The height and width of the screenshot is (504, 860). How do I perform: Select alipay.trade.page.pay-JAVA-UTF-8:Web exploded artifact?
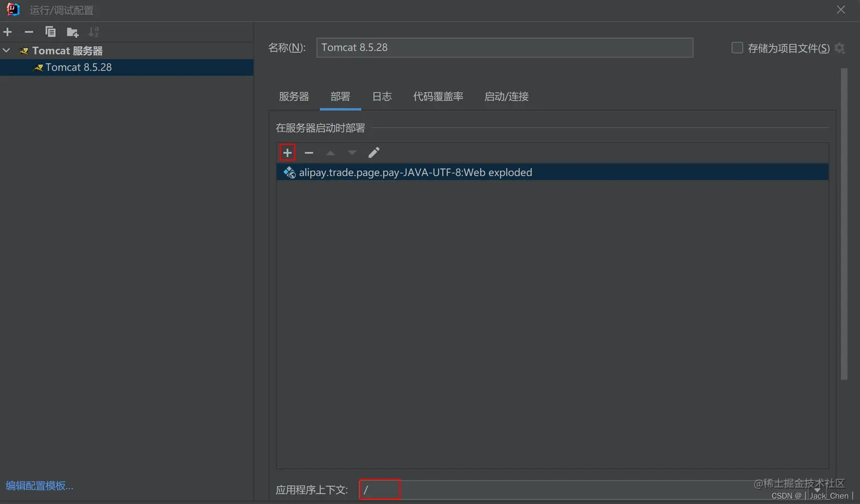coord(552,172)
